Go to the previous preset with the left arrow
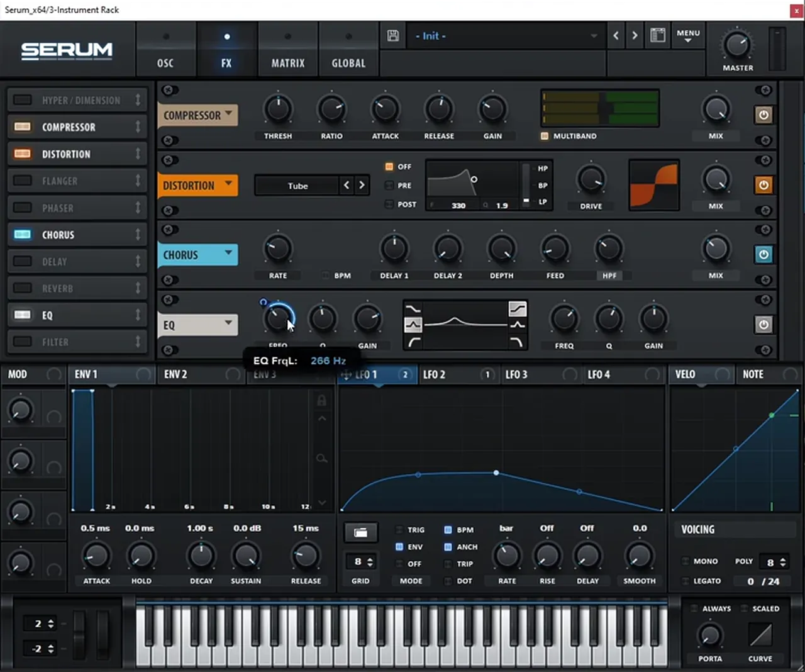 (x=616, y=36)
